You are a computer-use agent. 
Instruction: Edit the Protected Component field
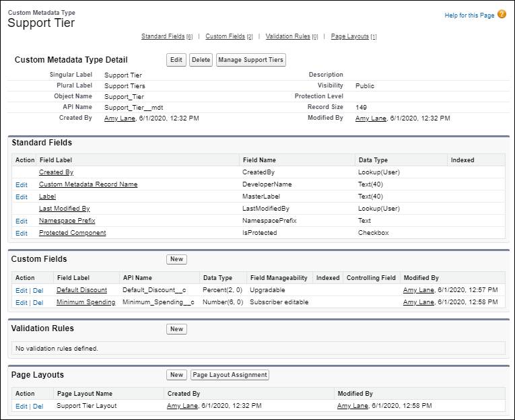coord(22,233)
